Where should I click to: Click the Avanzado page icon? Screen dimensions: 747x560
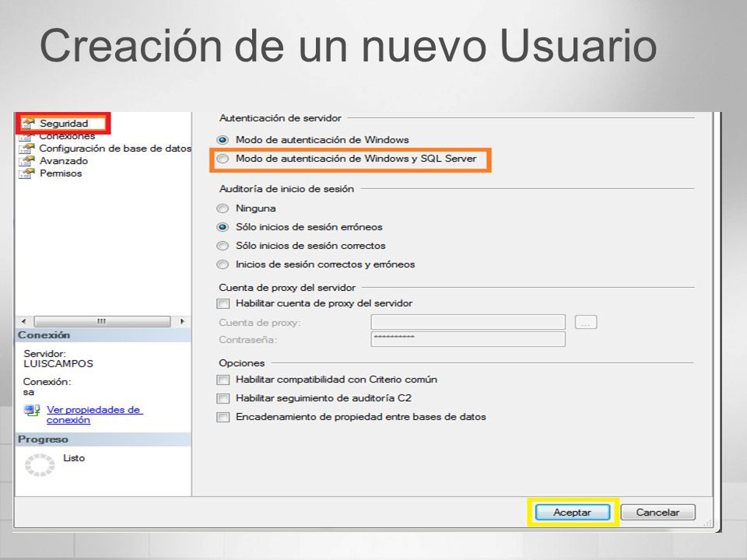[x=26, y=161]
